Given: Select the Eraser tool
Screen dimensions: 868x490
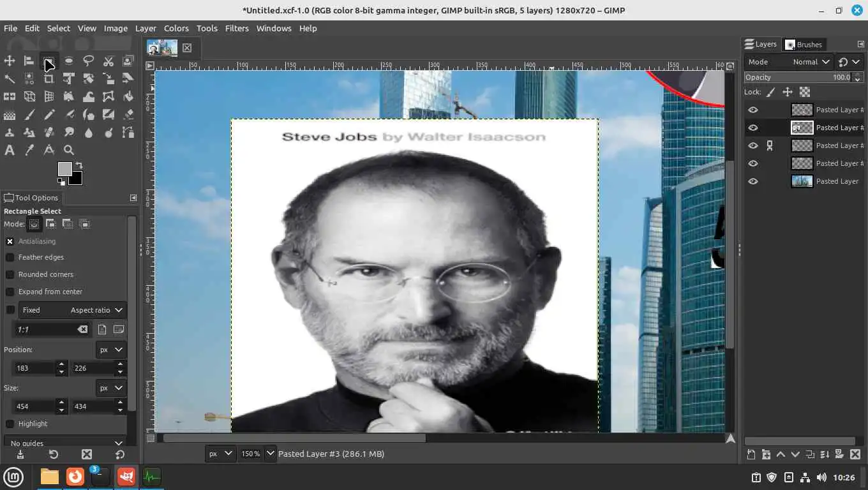Looking at the screenshot, I should point(128,115).
